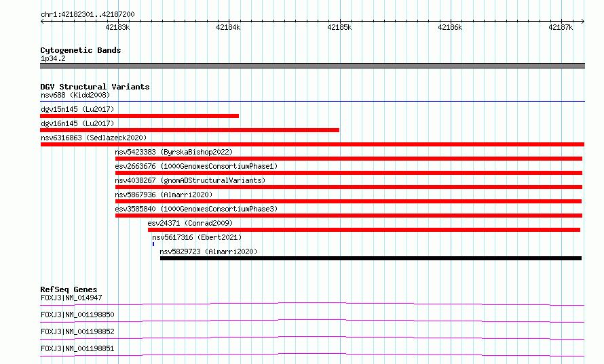The height and width of the screenshot is (364, 604).
Task: Click the DGV Structural Variants track title
Action: [x=95, y=87]
